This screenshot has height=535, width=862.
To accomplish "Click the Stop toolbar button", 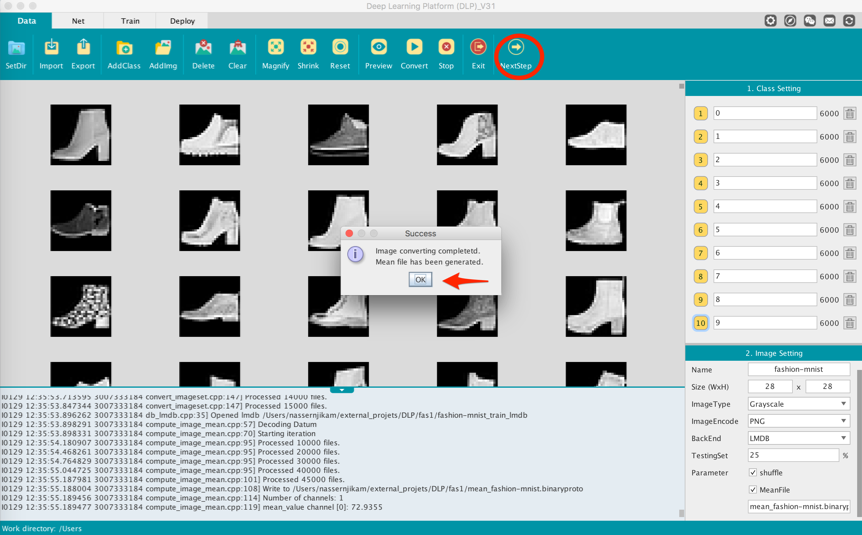I will [446, 48].
